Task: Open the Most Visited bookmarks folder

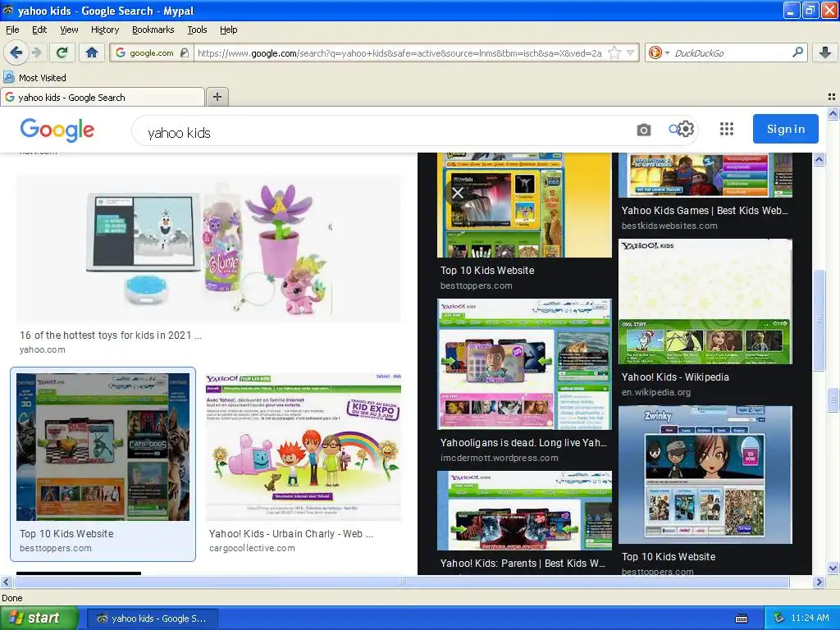Action: pos(34,78)
